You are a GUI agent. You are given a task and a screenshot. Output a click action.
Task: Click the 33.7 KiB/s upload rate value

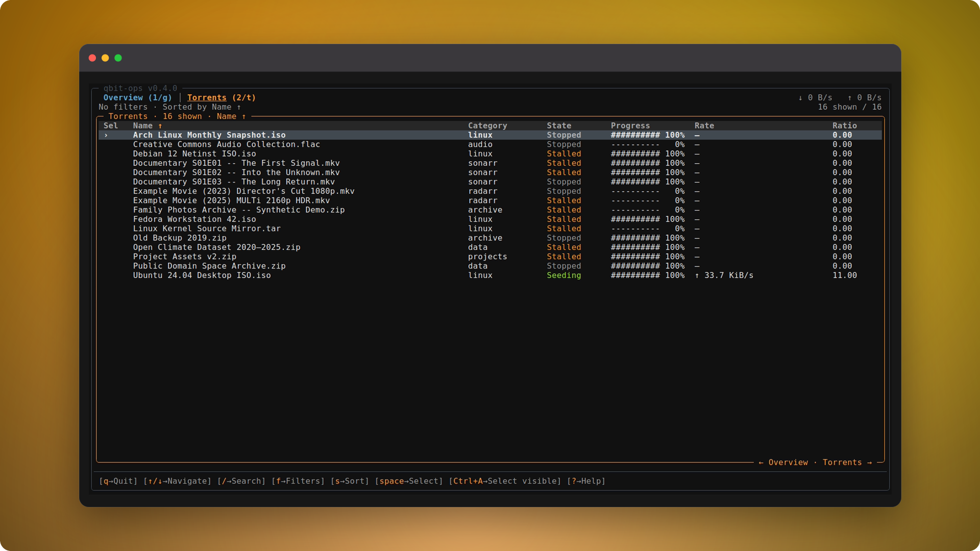(724, 275)
